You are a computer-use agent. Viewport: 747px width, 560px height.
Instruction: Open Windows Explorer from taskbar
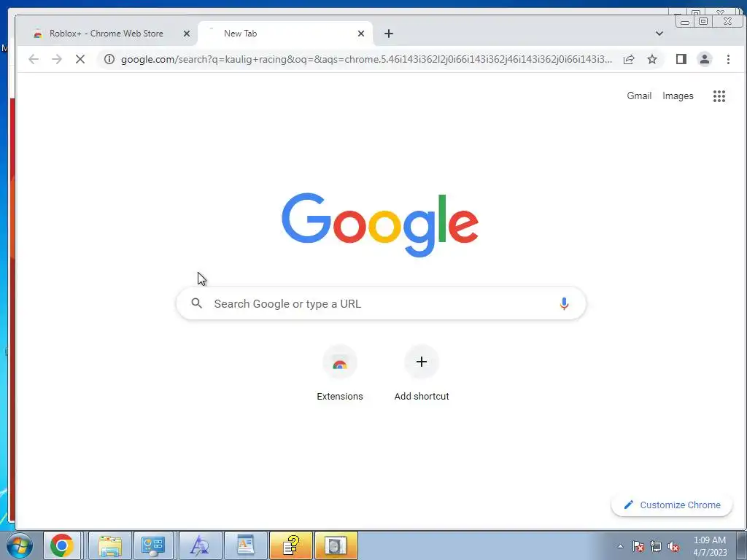point(110,545)
